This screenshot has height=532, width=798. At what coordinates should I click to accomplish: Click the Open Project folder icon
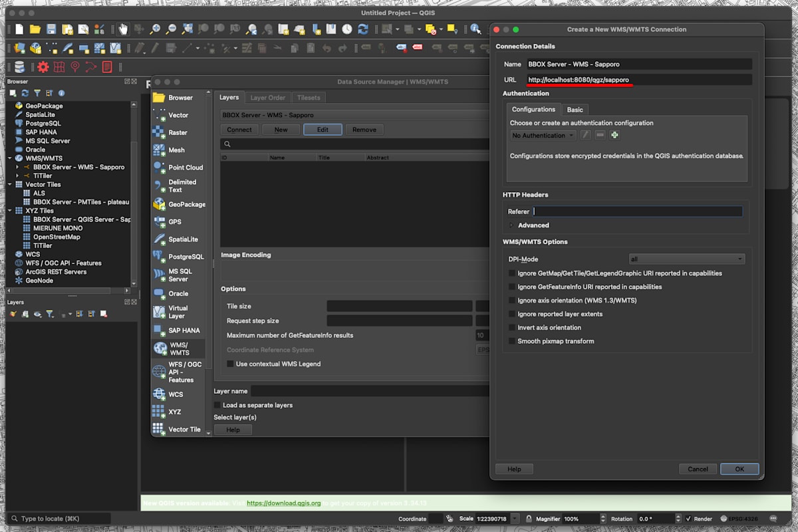pyautogui.click(x=35, y=29)
